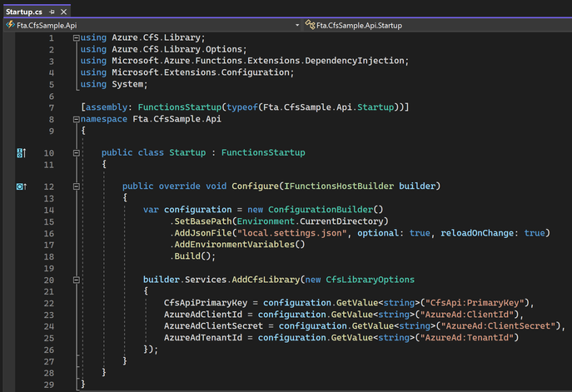Click line number 7
Viewport: 572px width, 392px height.
[52, 107]
